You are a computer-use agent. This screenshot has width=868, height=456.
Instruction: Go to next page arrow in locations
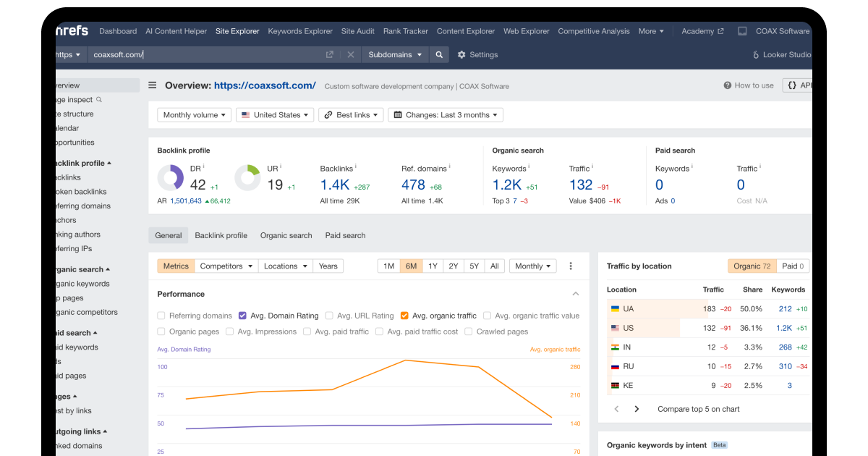tap(637, 409)
